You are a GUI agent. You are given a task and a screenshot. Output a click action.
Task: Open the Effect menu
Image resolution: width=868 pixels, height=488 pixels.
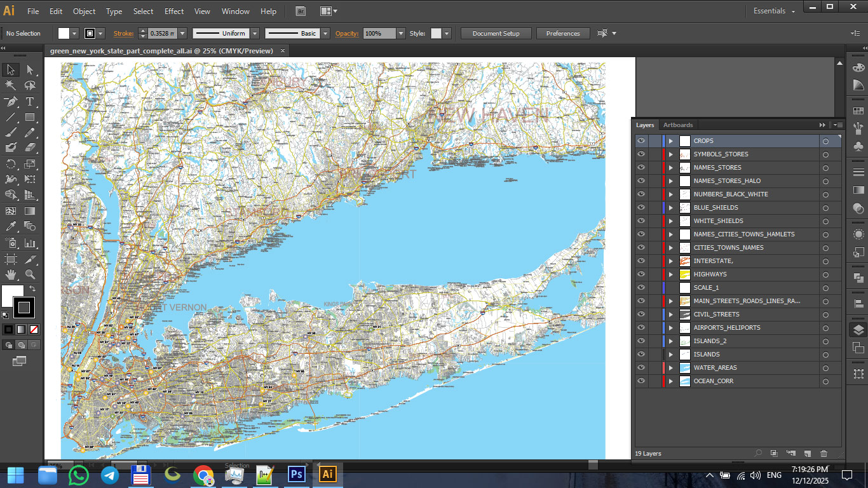pos(174,11)
